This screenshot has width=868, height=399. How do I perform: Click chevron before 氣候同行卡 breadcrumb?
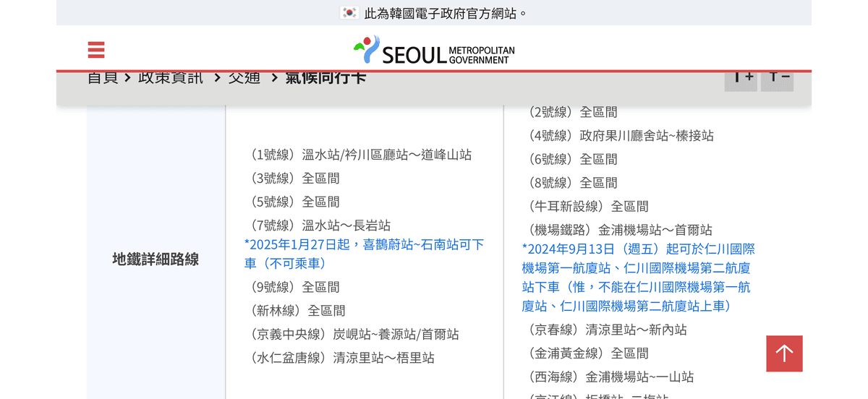(x=274, y=77)
